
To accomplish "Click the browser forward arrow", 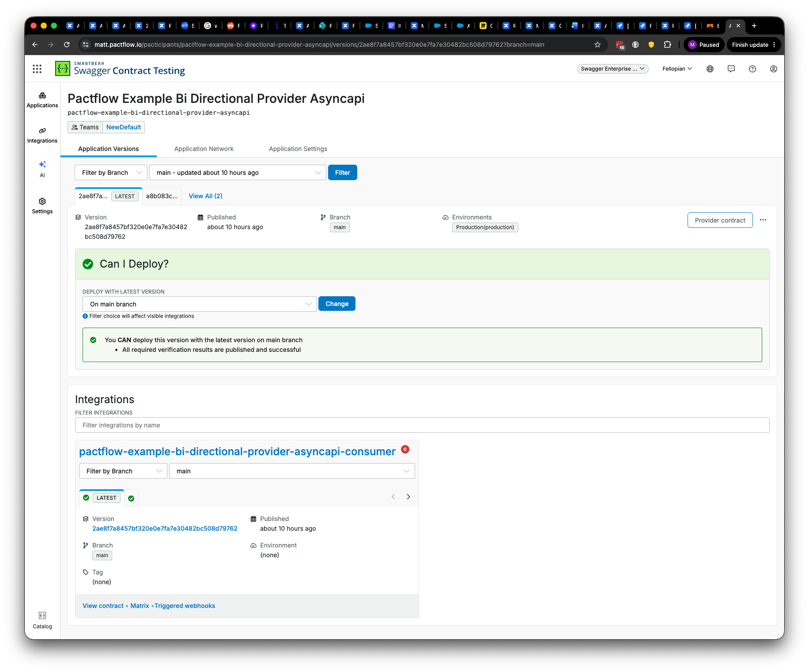I will pos(51,45).
